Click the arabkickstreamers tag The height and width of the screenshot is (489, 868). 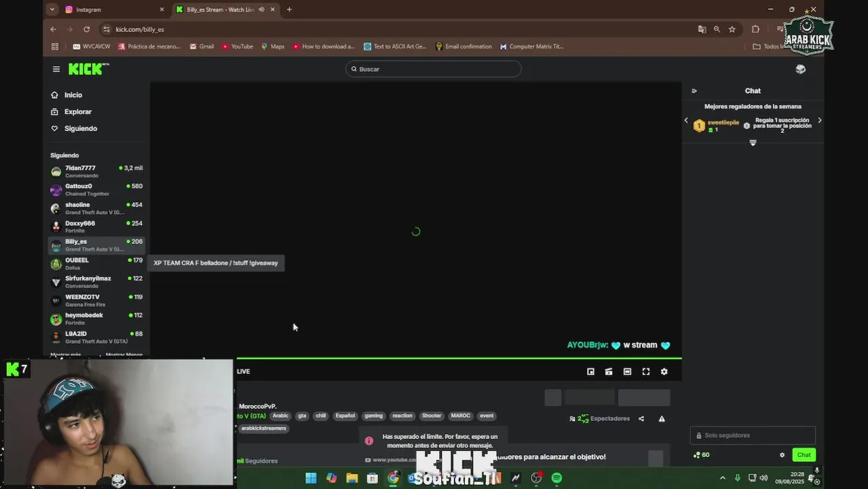coord(263,429)
